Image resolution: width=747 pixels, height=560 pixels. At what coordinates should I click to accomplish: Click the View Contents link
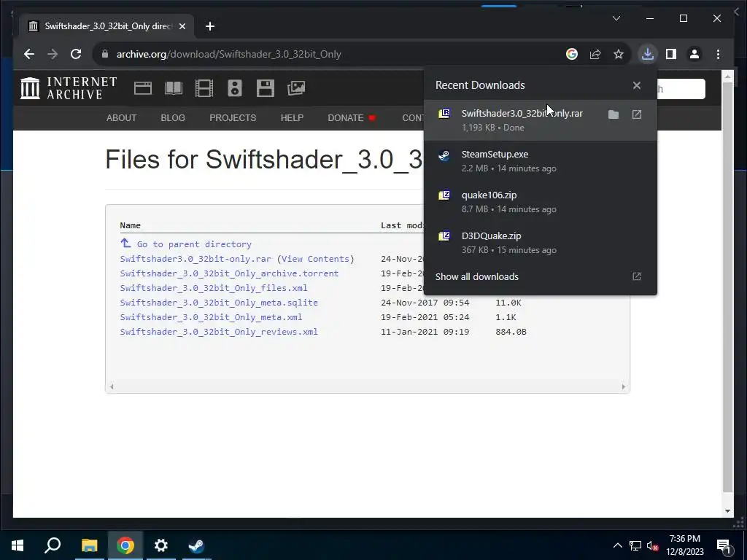point(315,259)
